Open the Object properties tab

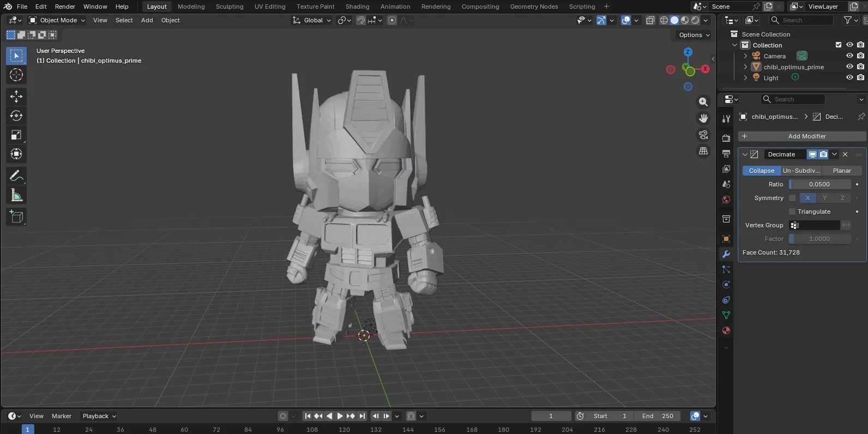coord(726,239)
